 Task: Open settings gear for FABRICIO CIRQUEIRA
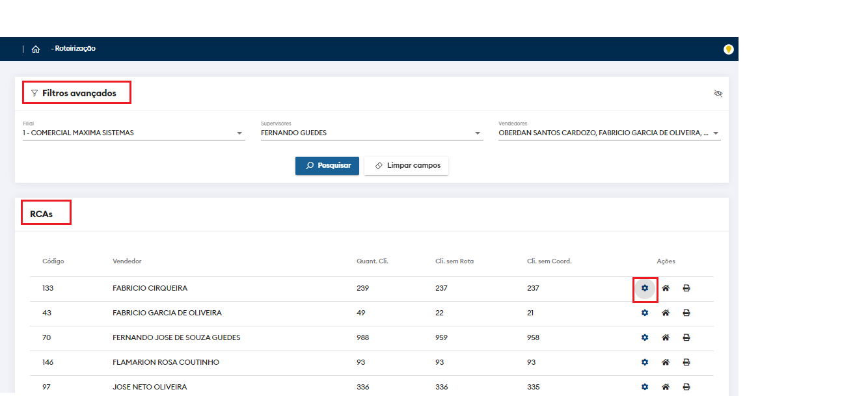tap(645, 288)
